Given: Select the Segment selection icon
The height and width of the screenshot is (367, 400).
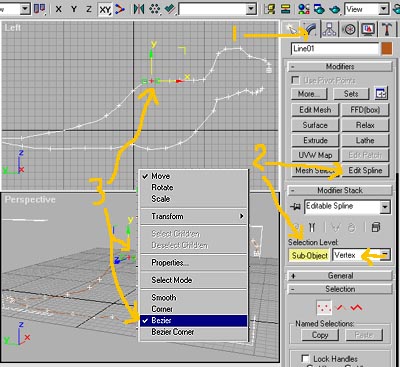Looking at the screenshot, I should point(341,307).
